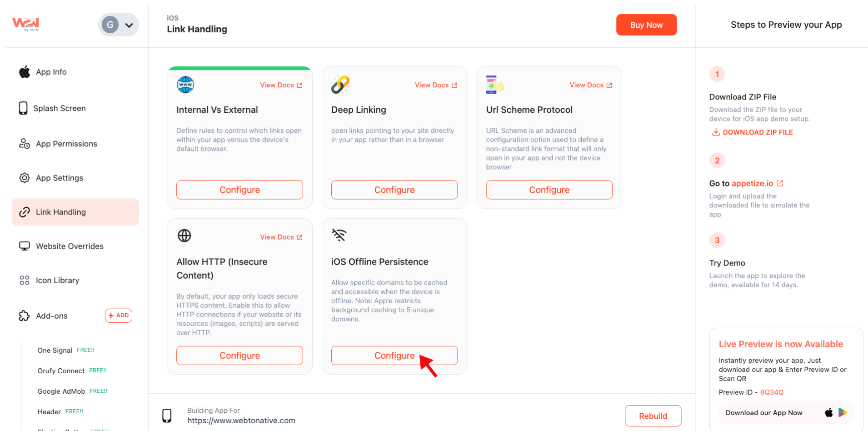
Task: Select App Permissions in sidebar
Action: [66, 144]
